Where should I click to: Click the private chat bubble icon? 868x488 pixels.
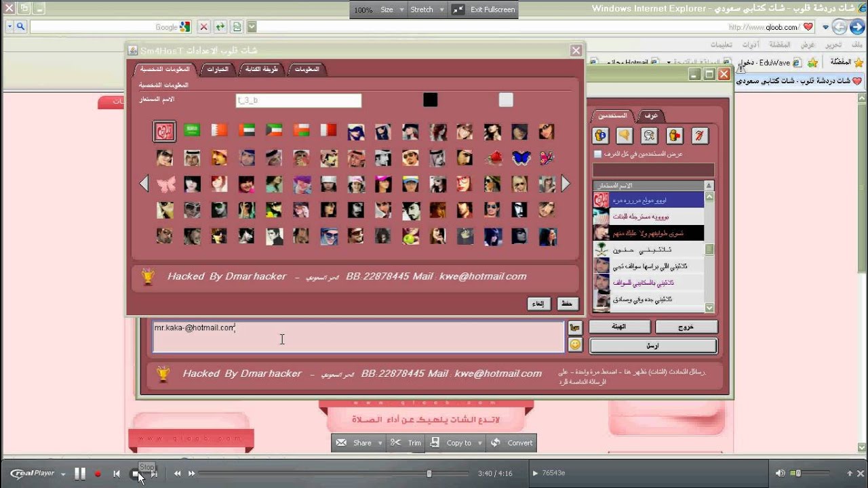pos(650,136)
